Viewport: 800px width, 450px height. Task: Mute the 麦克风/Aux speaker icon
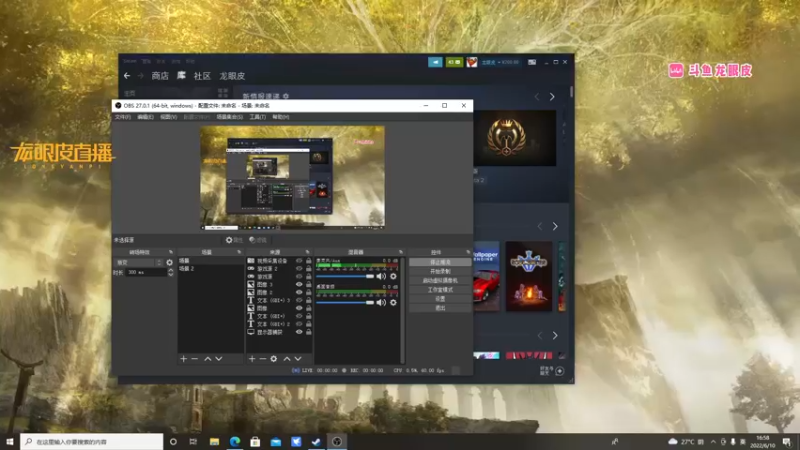381,276
